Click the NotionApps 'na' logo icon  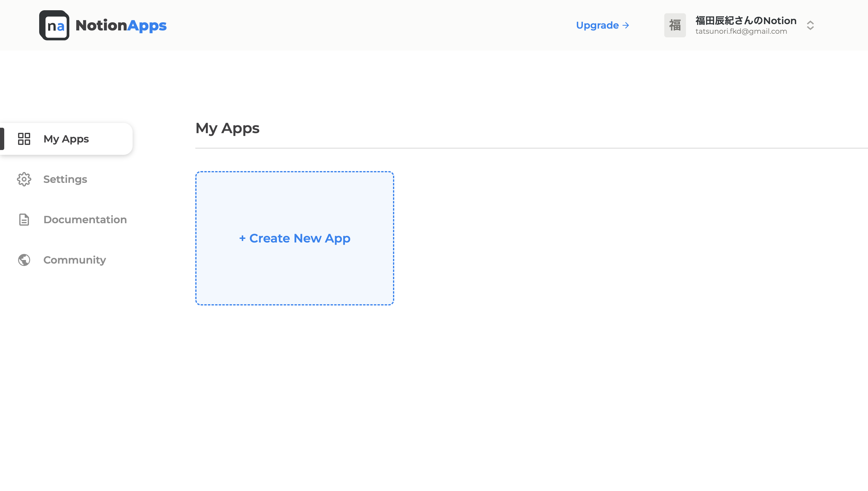pyautogui.click(x=54, y=25)
